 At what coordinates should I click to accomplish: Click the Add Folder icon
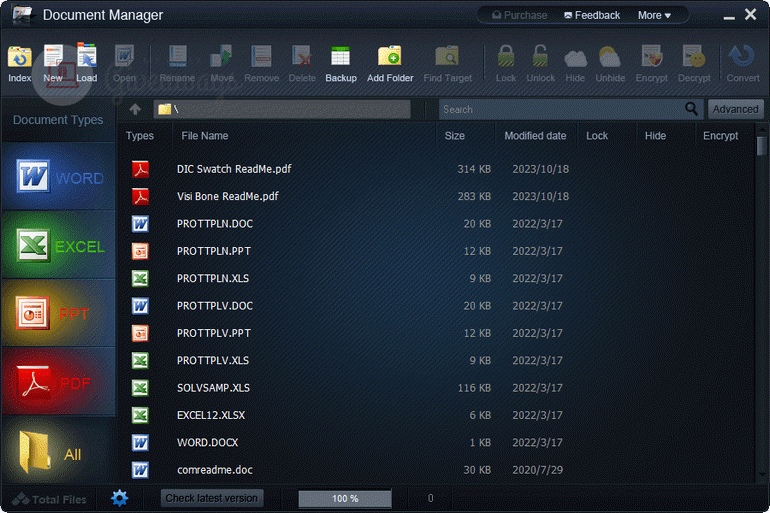[390, 62]
